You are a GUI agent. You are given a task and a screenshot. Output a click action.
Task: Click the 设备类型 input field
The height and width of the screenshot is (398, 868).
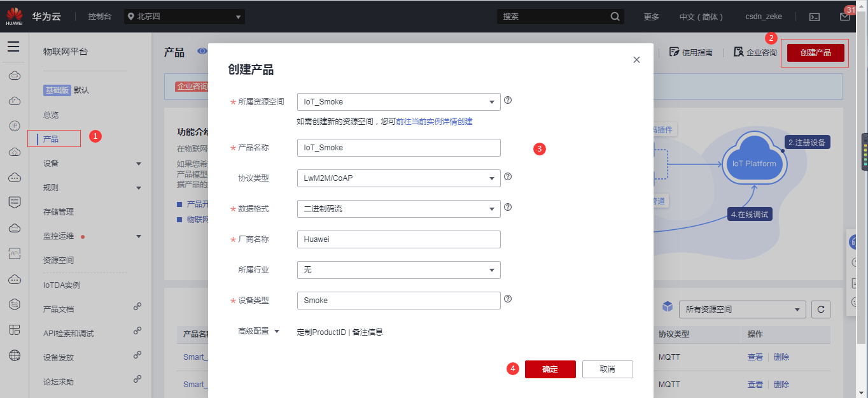(x=399, y=301)
